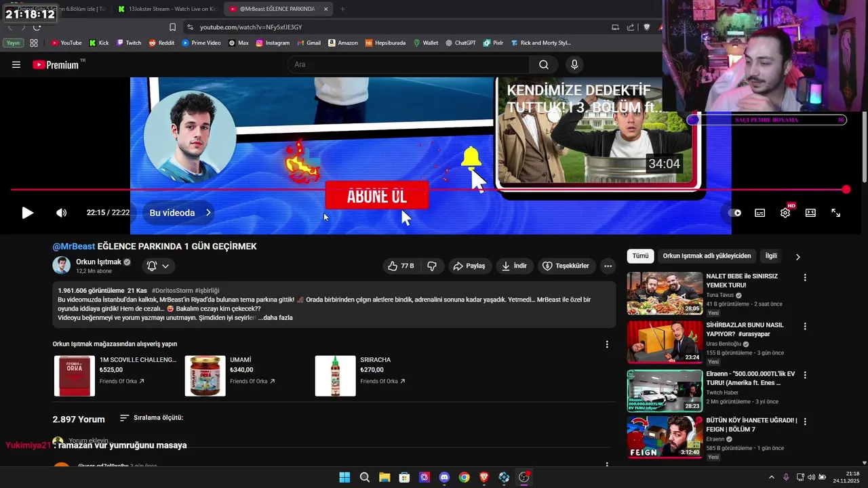This screenshot has height=488, width=868.
Task: Open the taskbar volume control
Action: pyautogui.click(x=812, y=477)
